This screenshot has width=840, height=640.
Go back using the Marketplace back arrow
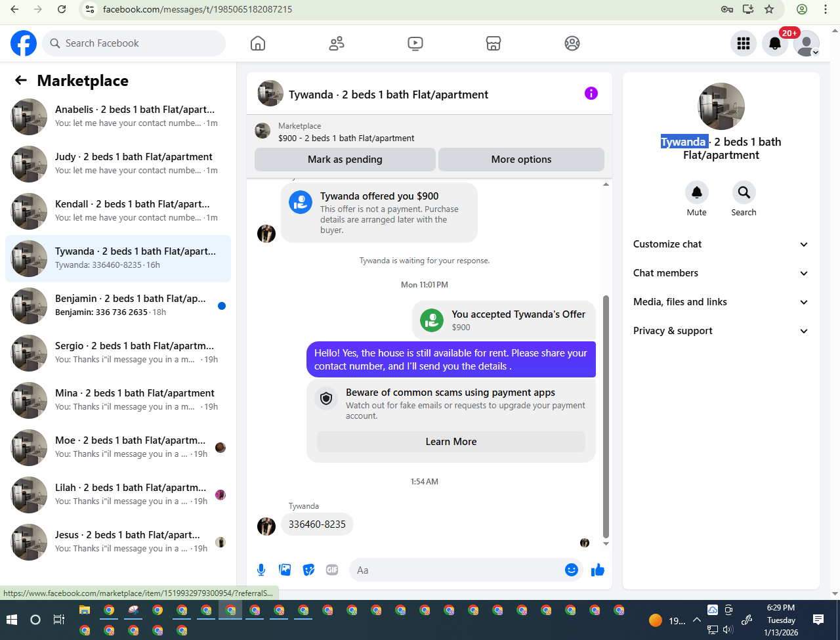pos(21,80)
